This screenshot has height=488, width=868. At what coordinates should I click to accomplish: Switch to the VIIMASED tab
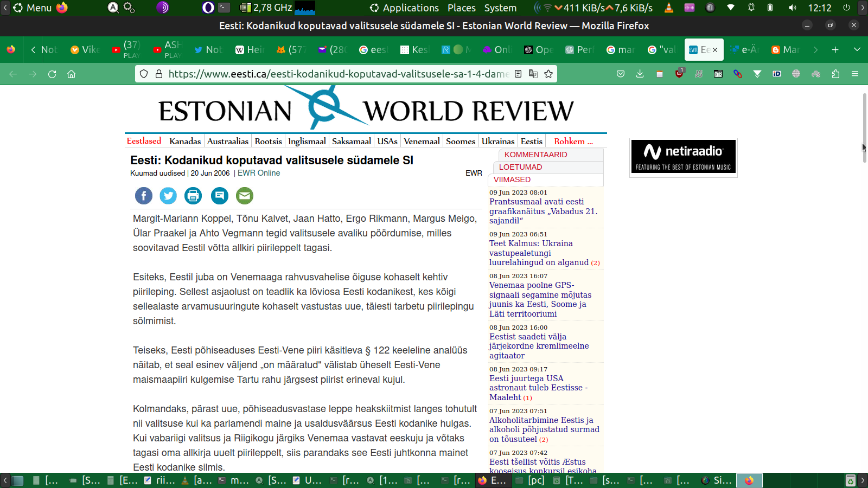[512, 179]
